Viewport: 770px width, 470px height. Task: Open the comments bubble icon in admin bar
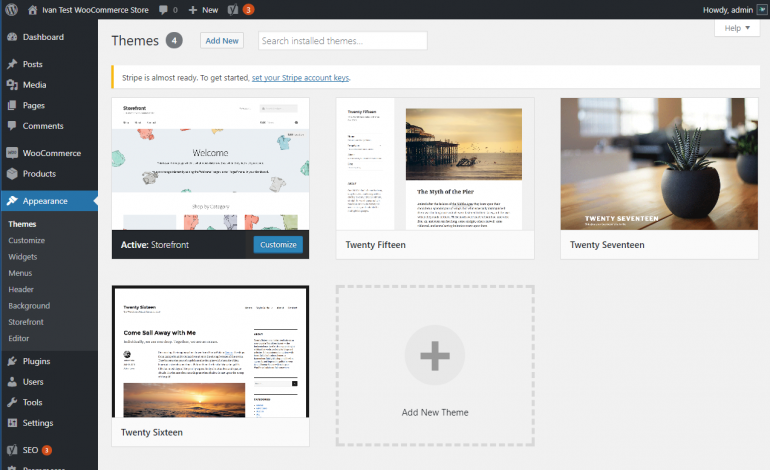pos(164,10)
